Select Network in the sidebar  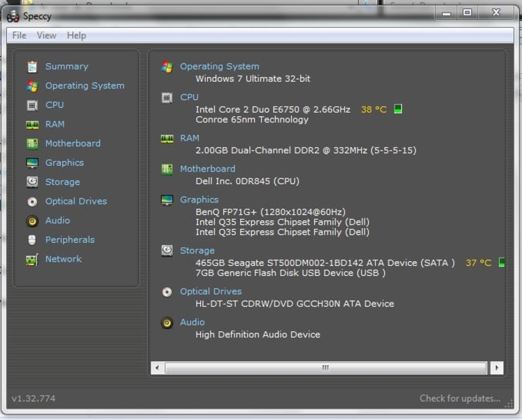pos(63,259)
